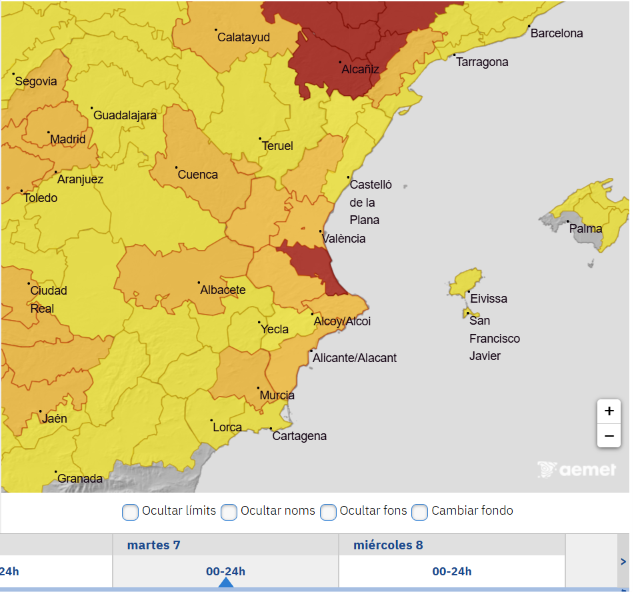Click the Yecla map label

tap(275, 329)
